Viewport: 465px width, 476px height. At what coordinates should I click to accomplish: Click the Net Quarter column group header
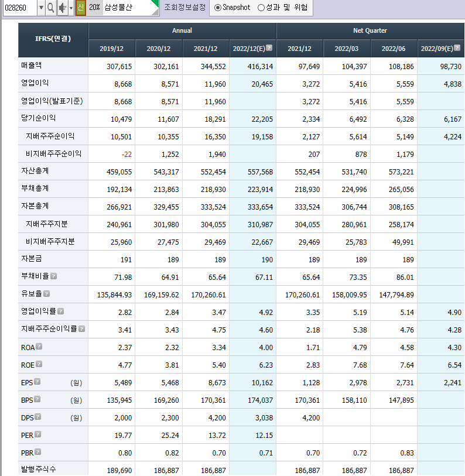370,30
